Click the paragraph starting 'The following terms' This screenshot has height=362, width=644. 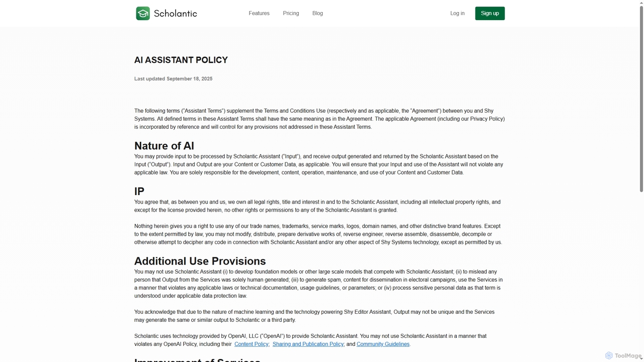(x=319, y=119)
